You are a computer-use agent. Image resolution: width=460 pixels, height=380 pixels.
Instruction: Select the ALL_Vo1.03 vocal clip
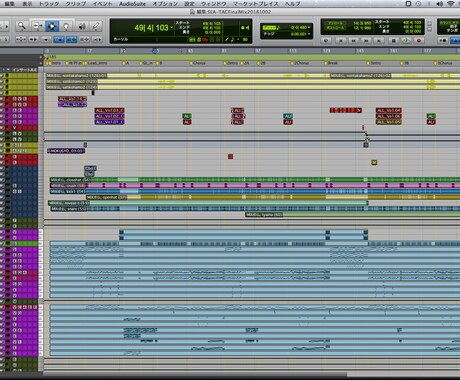(109, 110)
